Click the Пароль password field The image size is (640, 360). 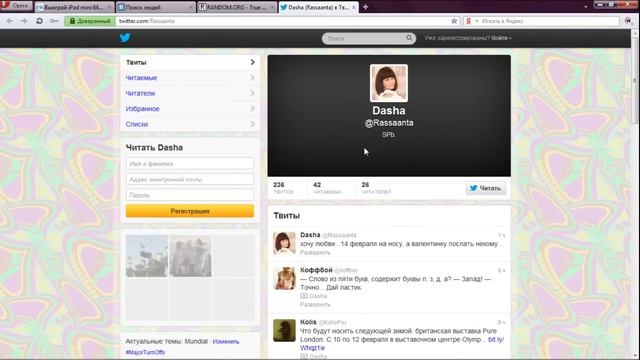[190, 195]
